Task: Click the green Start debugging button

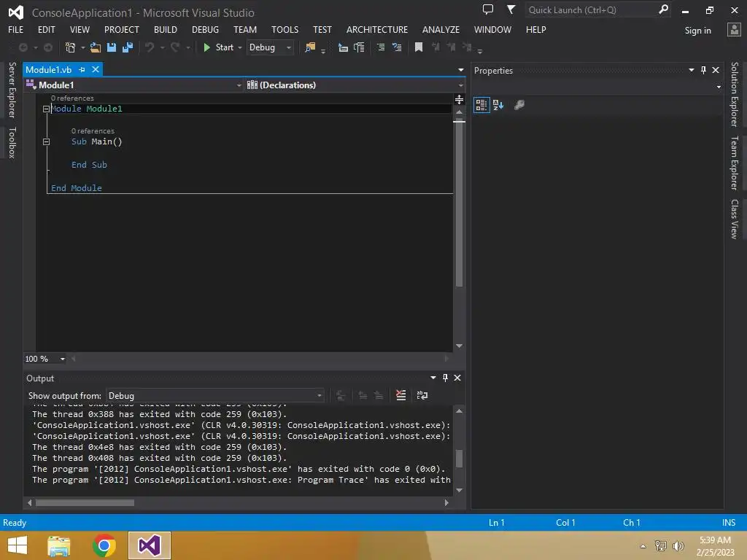Action: pos(218,47)
